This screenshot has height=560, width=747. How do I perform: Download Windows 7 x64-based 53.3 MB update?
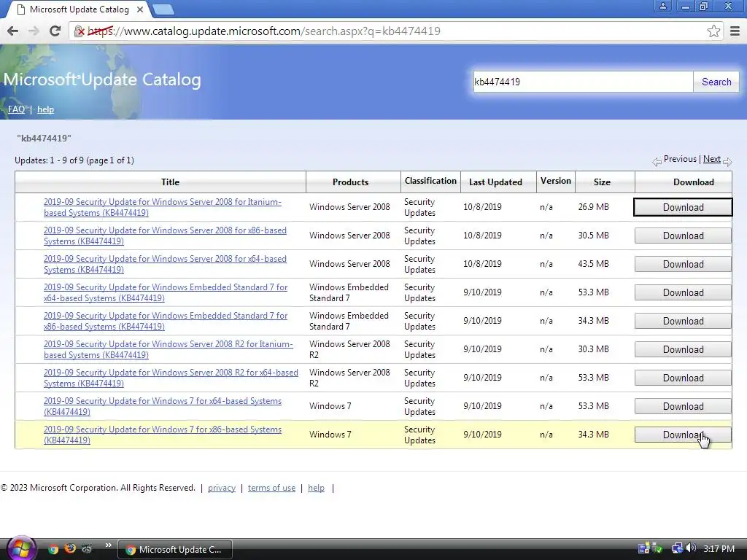tap(683, 406)
